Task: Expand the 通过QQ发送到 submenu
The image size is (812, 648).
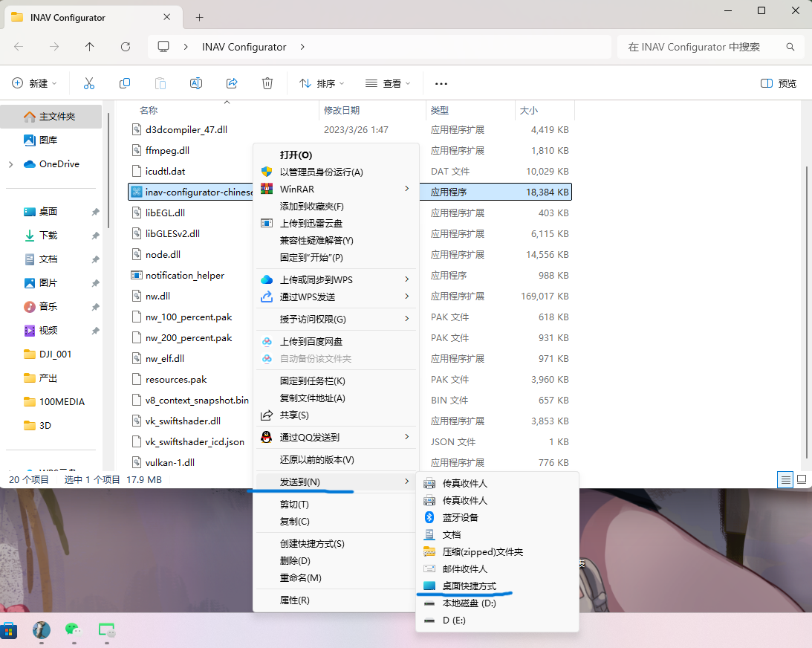Action: pyautogui.click(x=407, y=437)
